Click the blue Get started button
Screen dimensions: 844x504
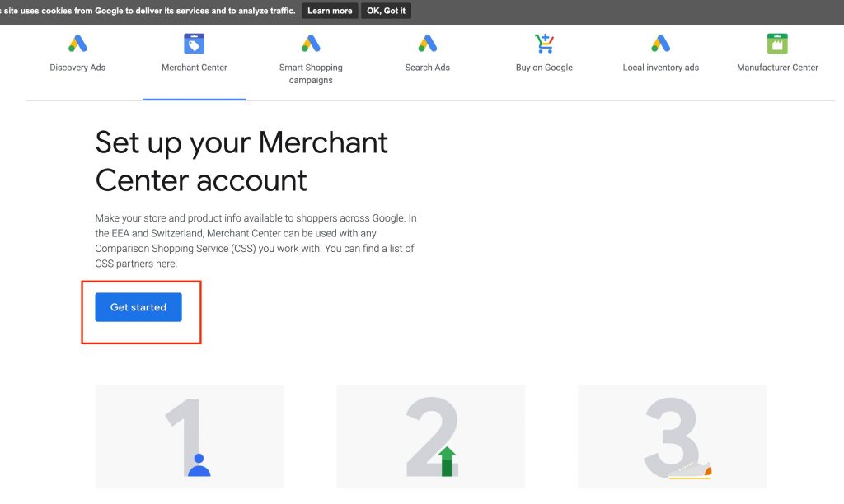pyautogui.click(x=138, y=307)
